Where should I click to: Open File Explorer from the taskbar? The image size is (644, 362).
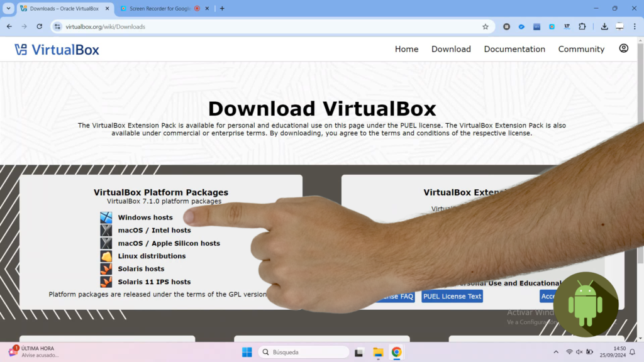pyautogui.click(x=378, y=352)
